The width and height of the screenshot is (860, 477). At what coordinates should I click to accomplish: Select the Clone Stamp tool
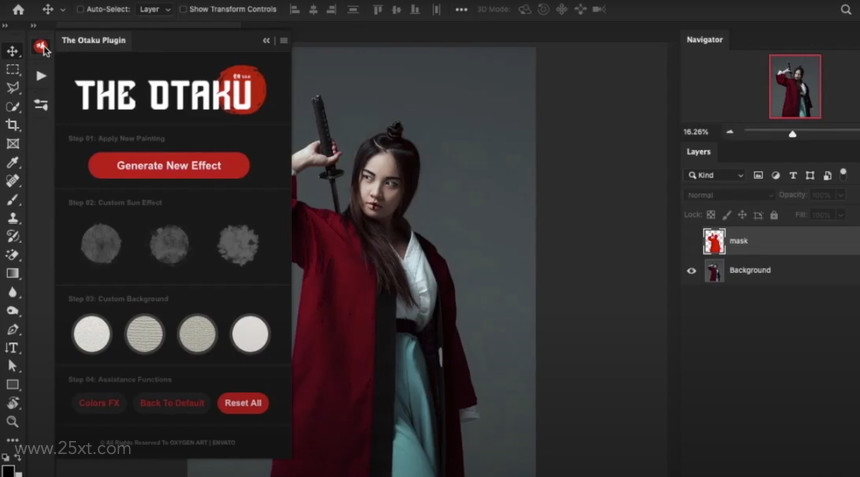(12, 218)
